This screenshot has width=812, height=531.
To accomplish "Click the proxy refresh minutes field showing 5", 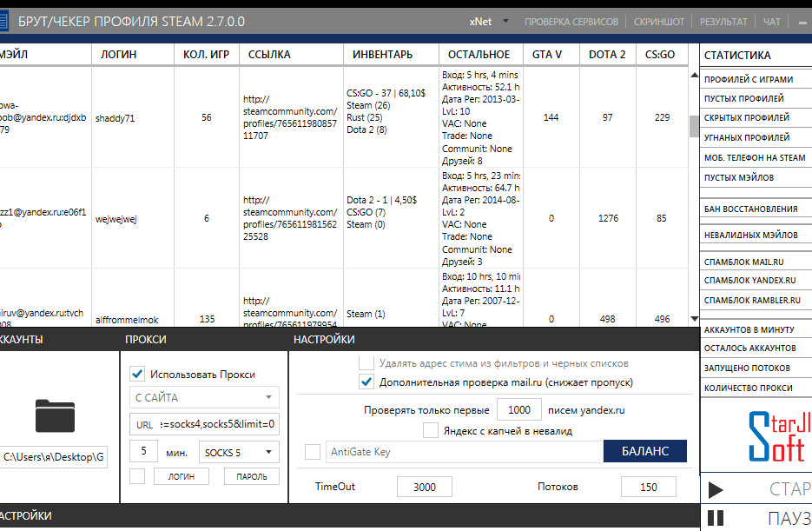I will [144, 452].
